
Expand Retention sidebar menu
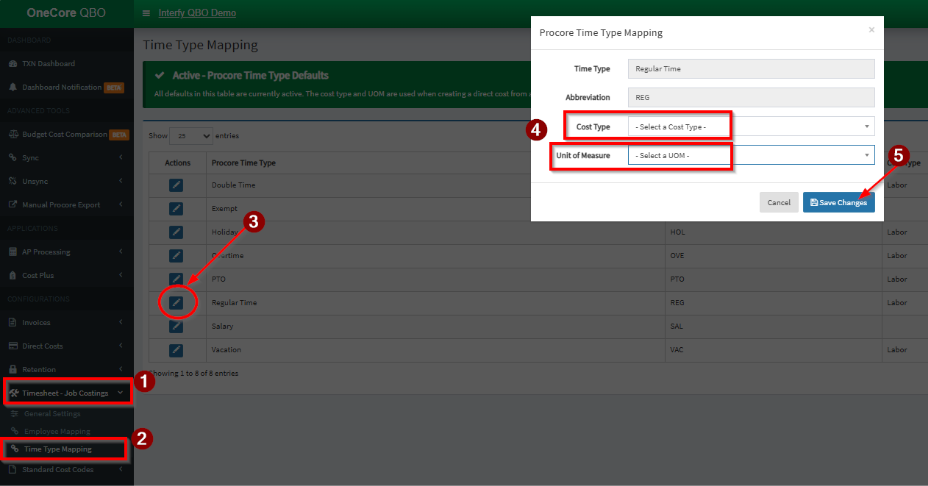click(66, 369)
